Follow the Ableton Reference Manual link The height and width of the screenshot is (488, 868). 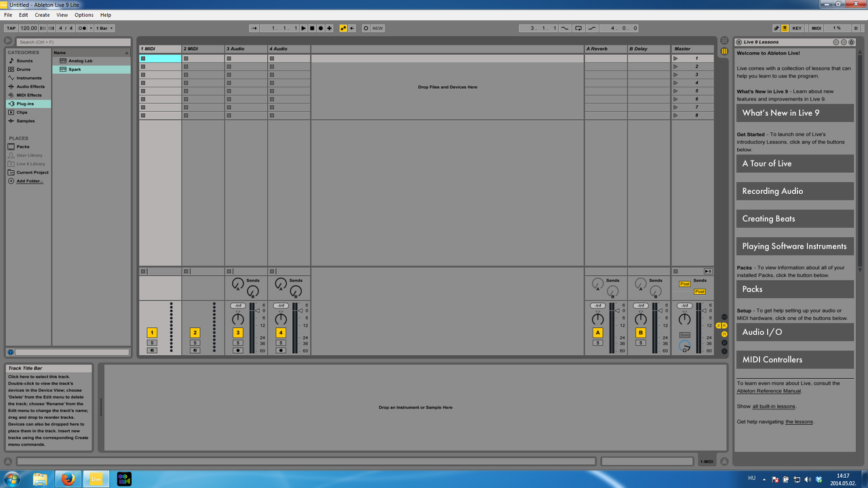769,391
